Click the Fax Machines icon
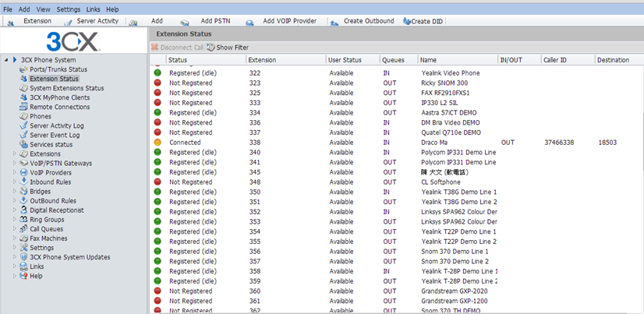 23,238
